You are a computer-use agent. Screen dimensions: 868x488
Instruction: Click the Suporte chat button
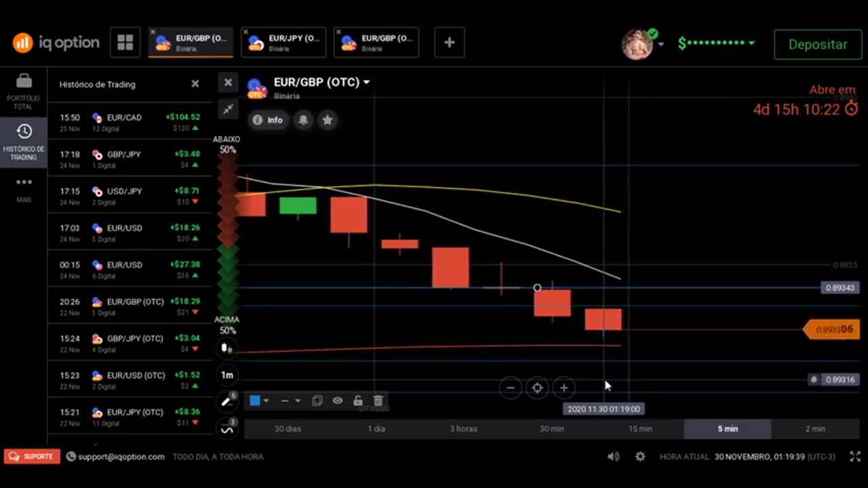click(32, 456)
